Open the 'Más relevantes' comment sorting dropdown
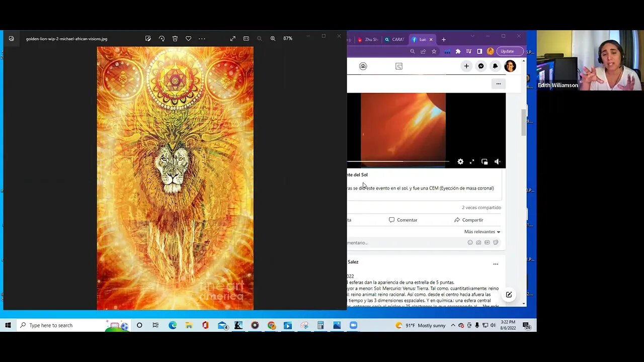This screenshot has height=362, width=644. coord(482,232)
